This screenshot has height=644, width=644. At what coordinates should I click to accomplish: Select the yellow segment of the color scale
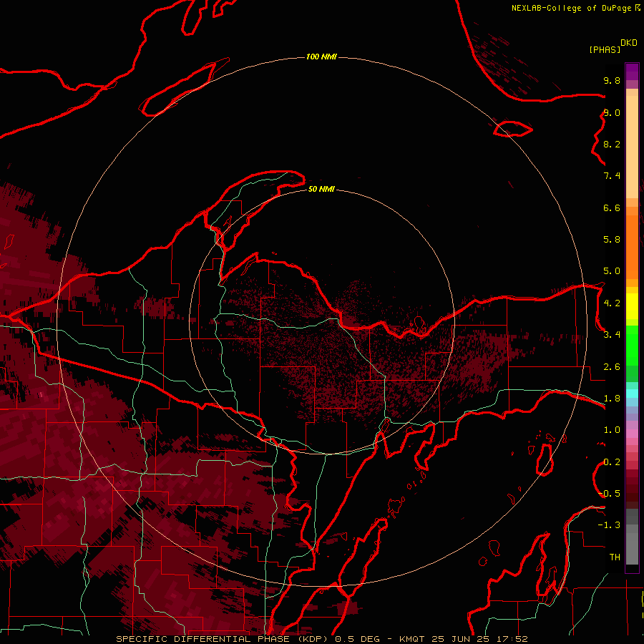pos(632,306)
